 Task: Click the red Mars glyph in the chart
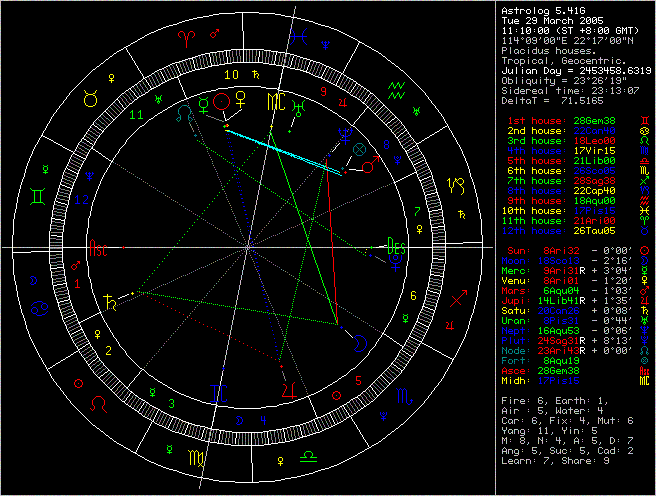click(x=370, y=166)
